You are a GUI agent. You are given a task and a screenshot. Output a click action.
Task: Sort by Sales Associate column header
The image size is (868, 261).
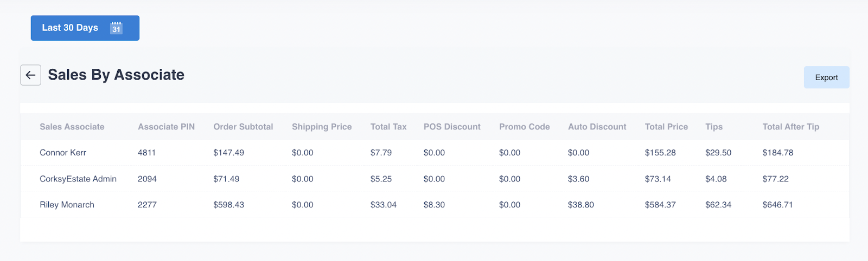point(72,127)
